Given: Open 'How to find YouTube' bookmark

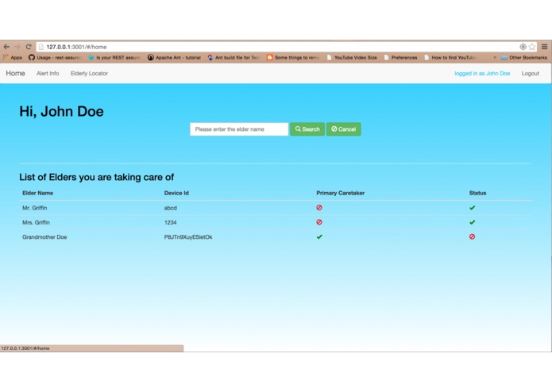Looking at the screenshot, I should (x=450, y=57).
